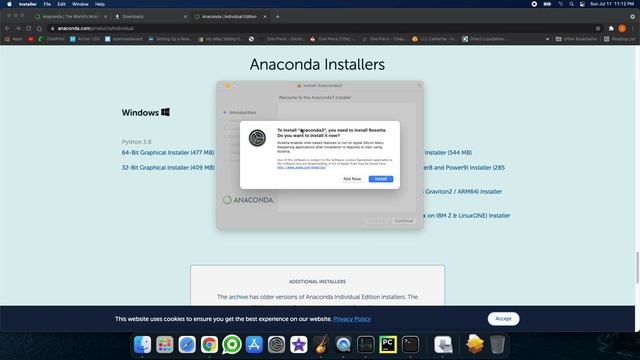Accept the website cookies

(503, 319)
